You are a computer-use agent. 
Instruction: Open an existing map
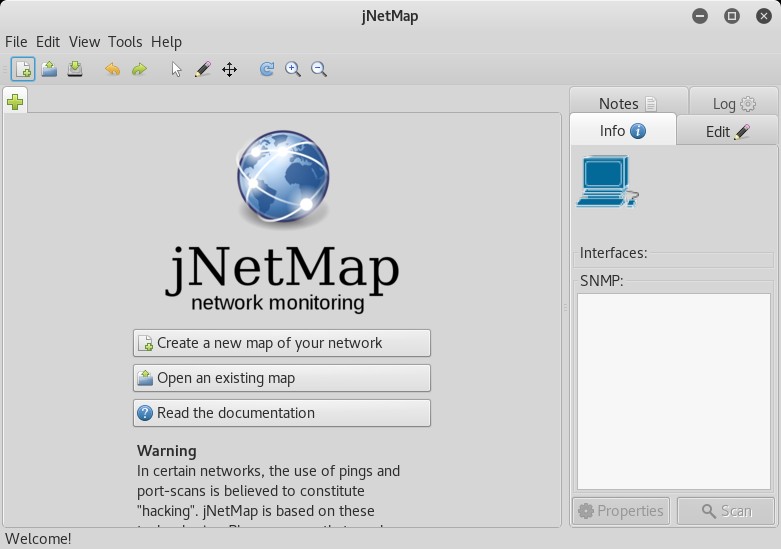pyautogui.click(x=282, y=378)
